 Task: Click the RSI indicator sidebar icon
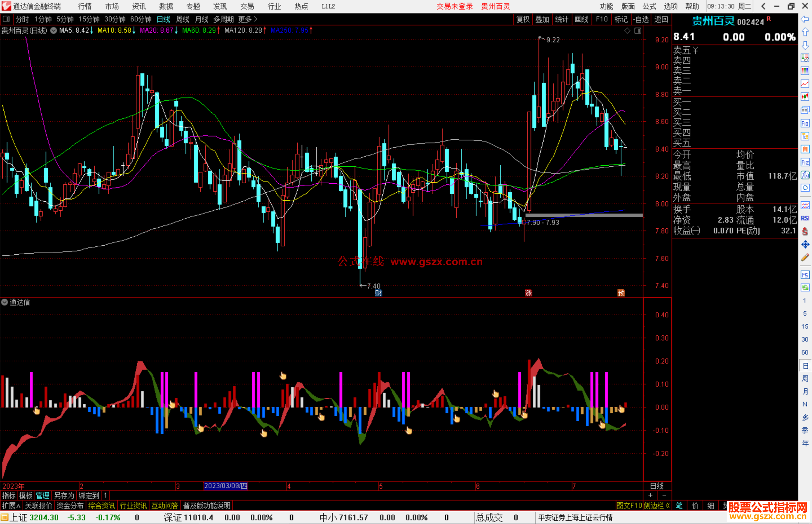click(x=805, y=218)
